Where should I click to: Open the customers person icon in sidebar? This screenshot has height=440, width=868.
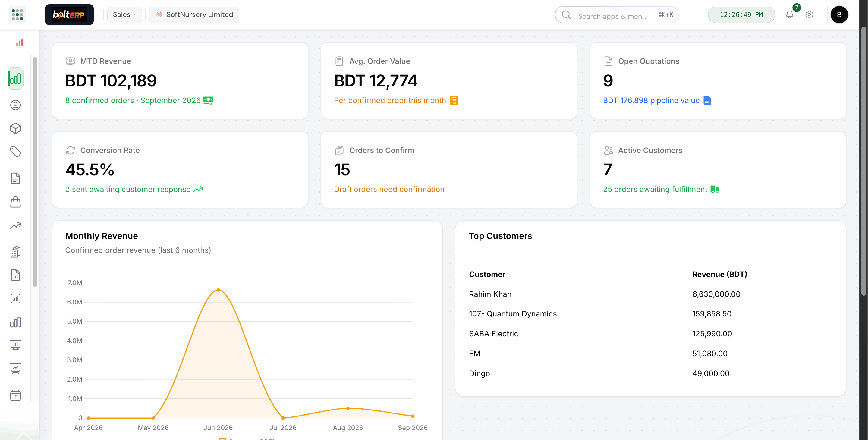15,105
